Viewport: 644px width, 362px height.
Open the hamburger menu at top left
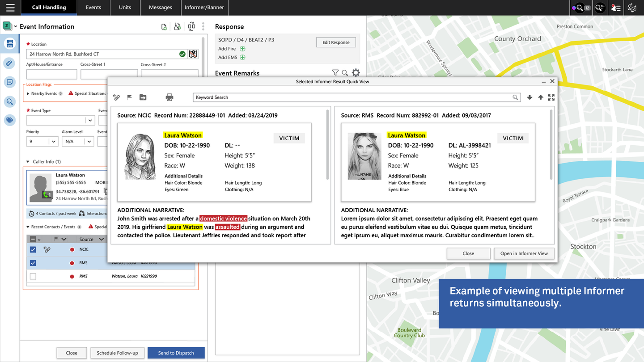10,7
